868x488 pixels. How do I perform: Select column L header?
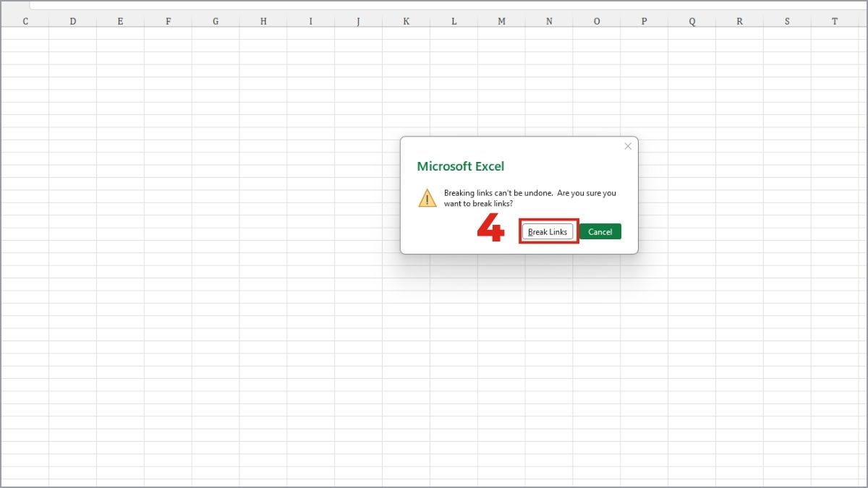coord(454,22)
